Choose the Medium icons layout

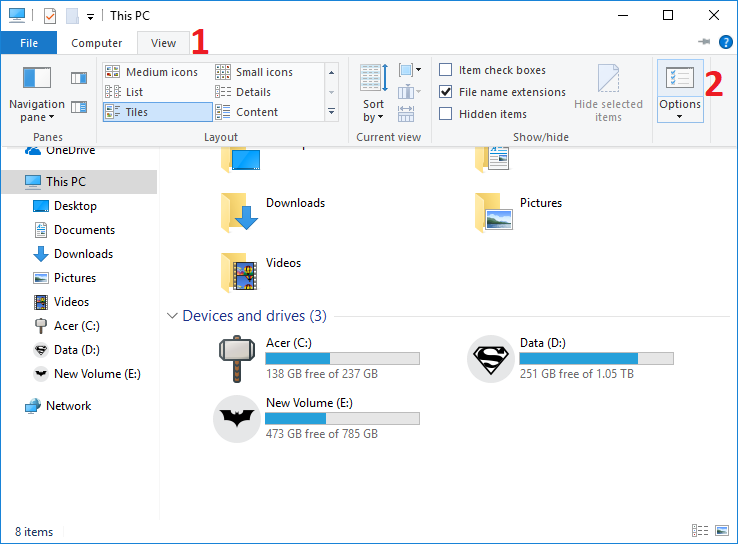[x=161, y=72]
